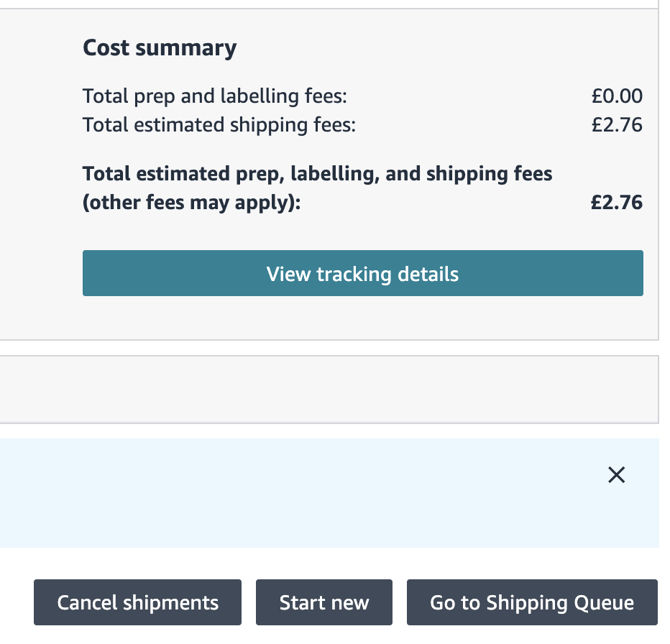Select the Total prep and labelling fees label
This screenshot has height=644, width=670.
pyautogui.click(x=215, y=96)
